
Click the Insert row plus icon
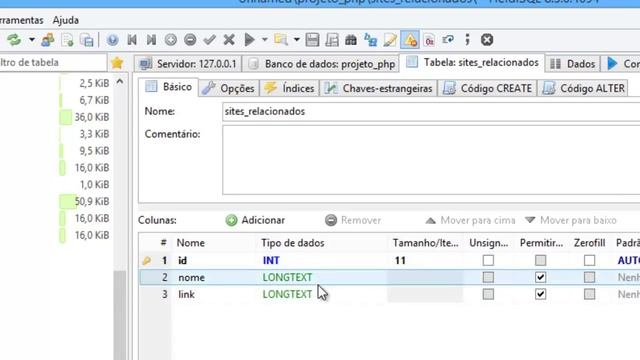pyautogui.click(x=171, y=40)
